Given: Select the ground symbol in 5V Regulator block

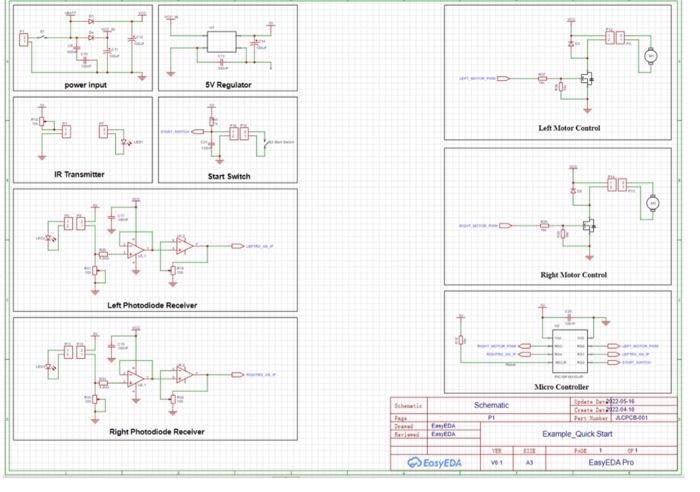Looking at the screenshot, I should 171,74.
